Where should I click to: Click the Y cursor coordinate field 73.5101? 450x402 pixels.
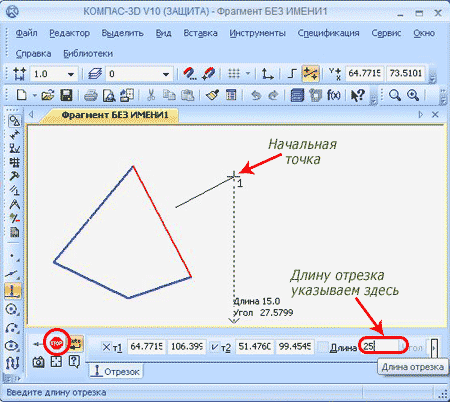406,73
